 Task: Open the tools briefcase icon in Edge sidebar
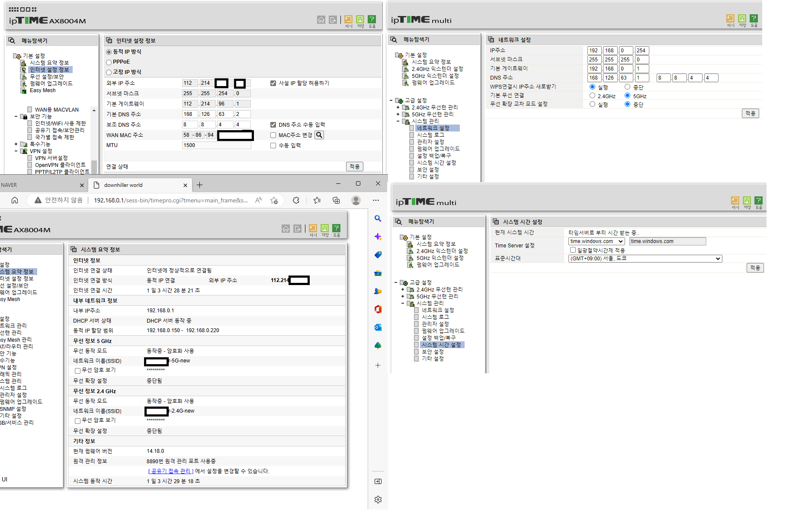378,273
